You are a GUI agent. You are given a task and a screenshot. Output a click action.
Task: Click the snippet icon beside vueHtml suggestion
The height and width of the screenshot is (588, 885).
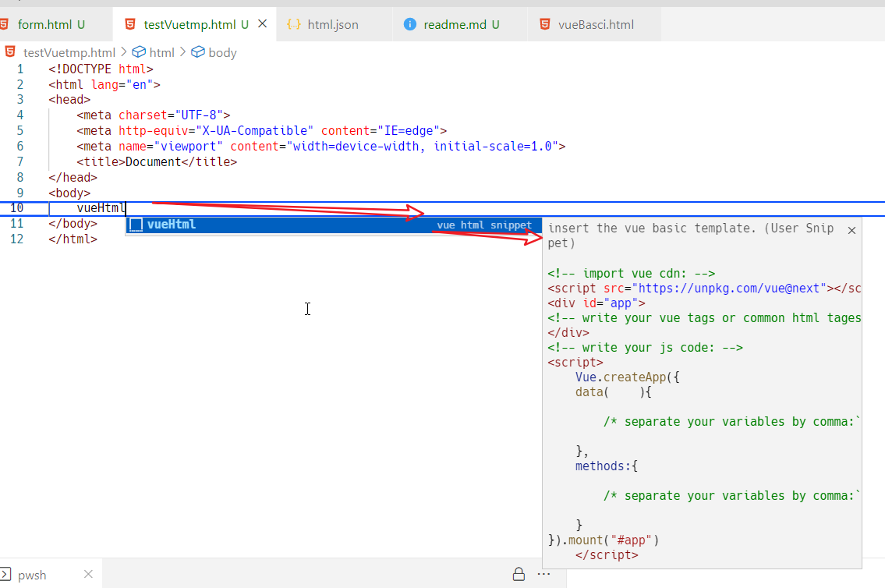(x=136, y=225)
